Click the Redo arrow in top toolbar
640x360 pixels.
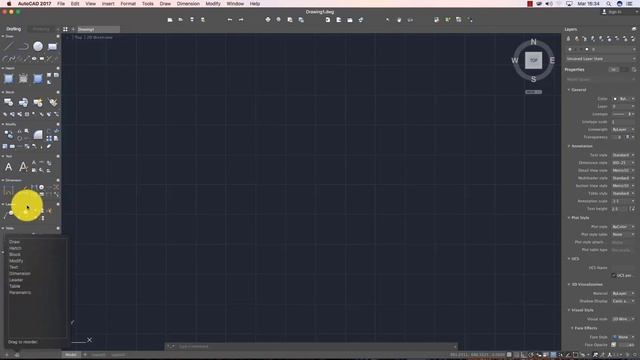tap(241, 20)
